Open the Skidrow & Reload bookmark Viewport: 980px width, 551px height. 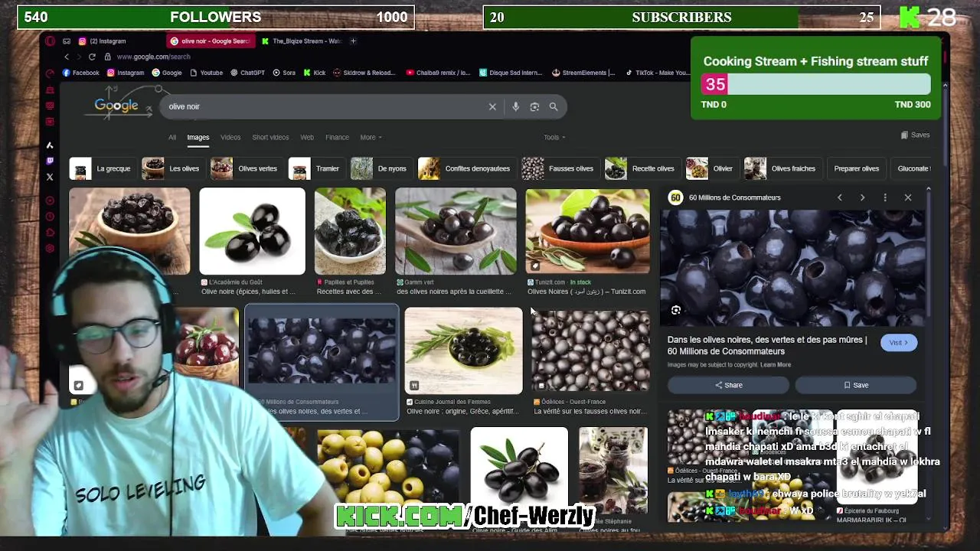[364, 73]
